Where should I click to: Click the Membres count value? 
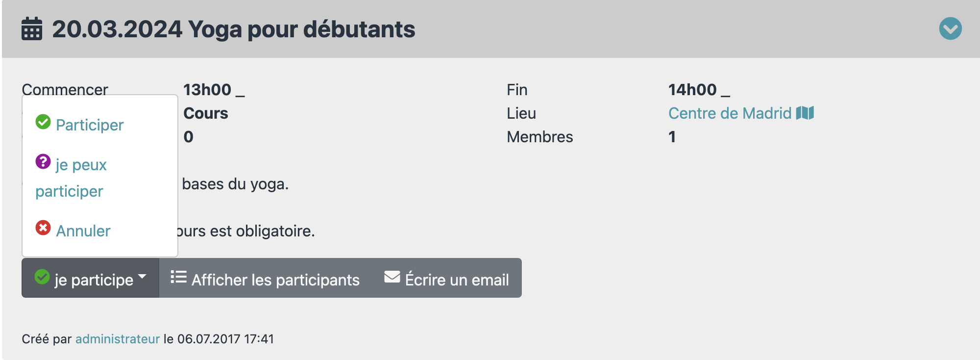coord(672,137)
